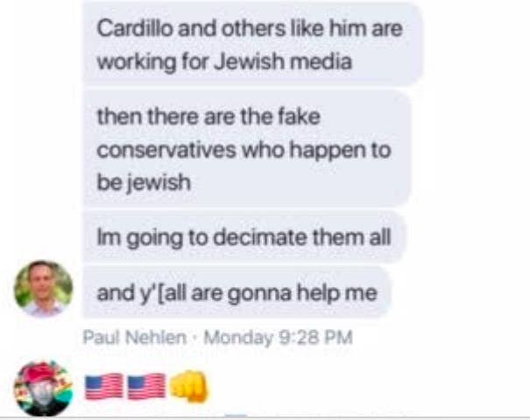Click the words "working for" in first bubble
Image resolution: width=530 pixels, height=420 pixels.
click(153, 62)
